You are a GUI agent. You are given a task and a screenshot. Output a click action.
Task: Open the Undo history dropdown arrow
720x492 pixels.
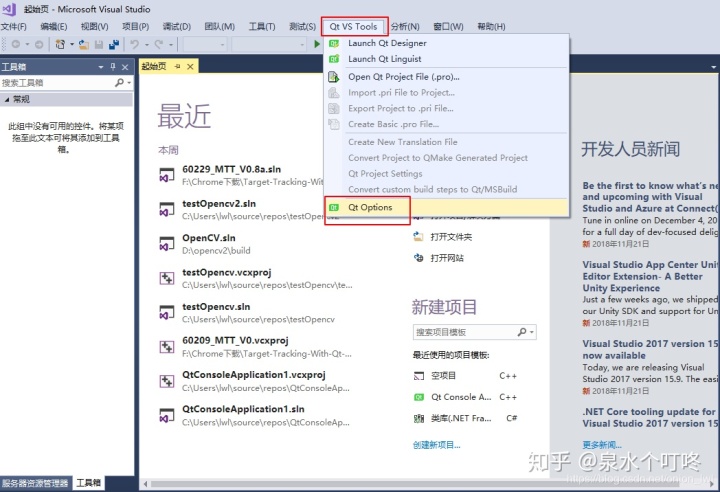(146, 45)
